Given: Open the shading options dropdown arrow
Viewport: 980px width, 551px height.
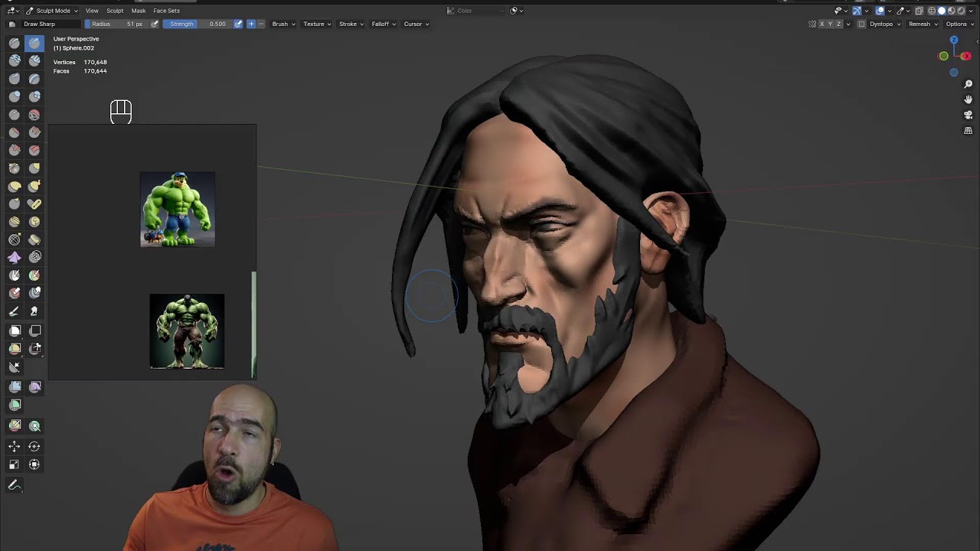Looking at the screenshot, I should tap(971, 11).
